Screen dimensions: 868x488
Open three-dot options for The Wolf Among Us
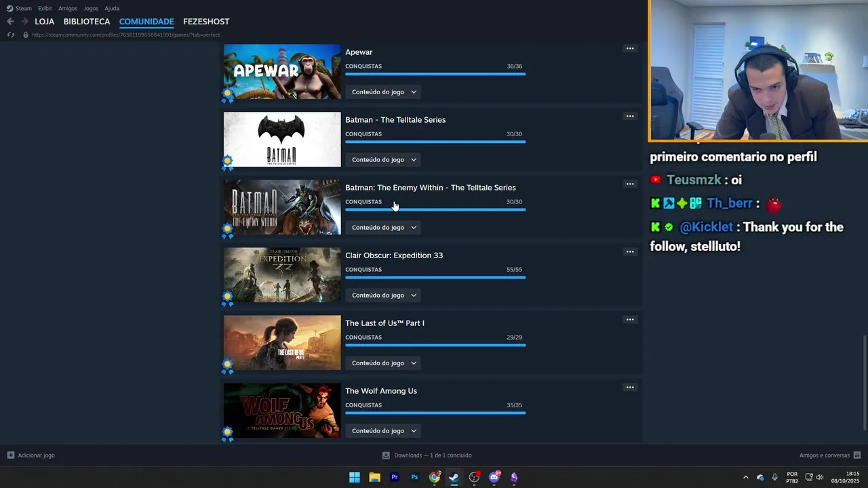tap(630, 387)
